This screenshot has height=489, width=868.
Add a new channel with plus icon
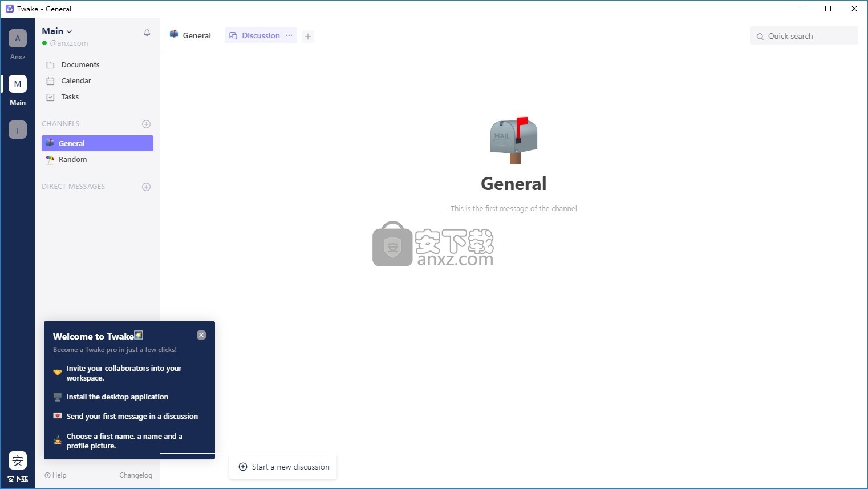tap(146, 124)
